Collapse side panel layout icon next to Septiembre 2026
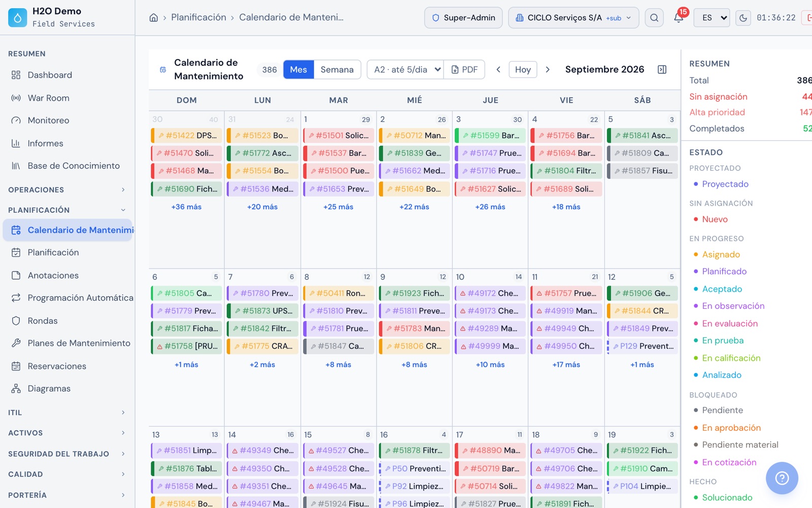 [662, 70]
